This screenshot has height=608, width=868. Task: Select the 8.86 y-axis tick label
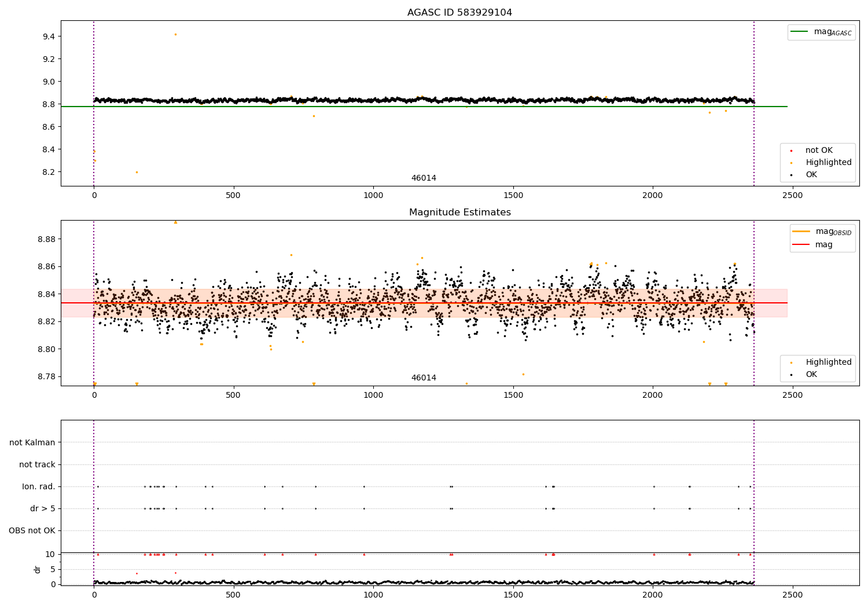(x=46, y=266)
